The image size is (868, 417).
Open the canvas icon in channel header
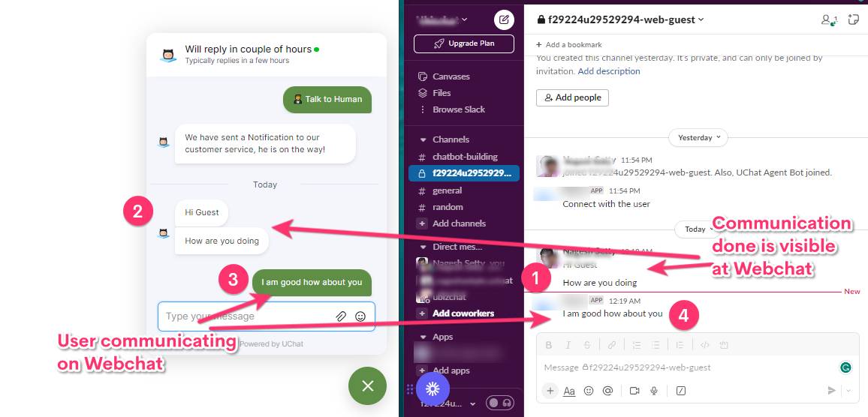pos(853,19)
